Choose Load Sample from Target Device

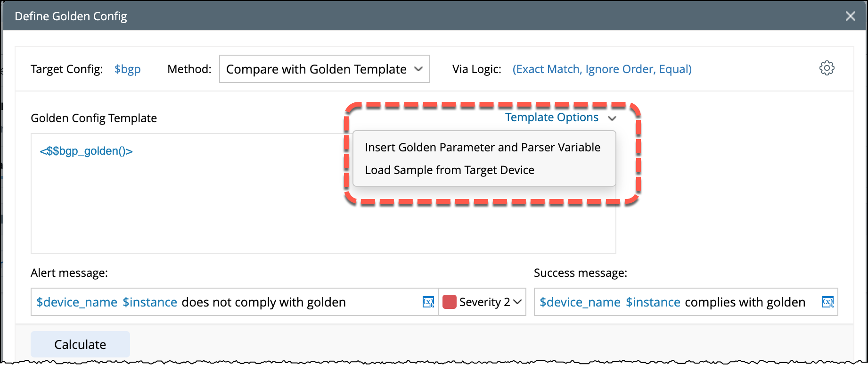tap(450, 170)
